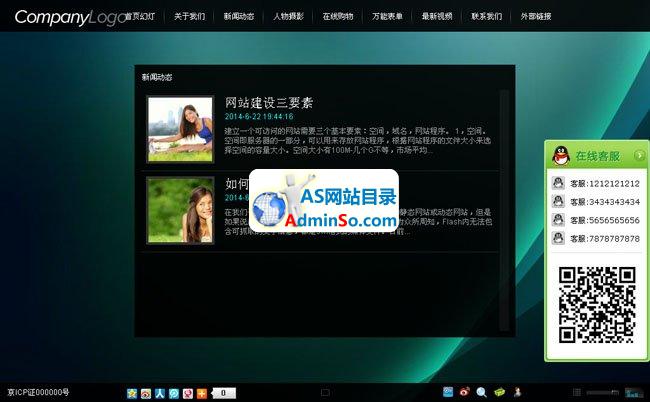Viewport: 650px width, 402px height.
Task: Collapse the 在线客服 panel with the arrow
Action: click(x=640, y=155)
